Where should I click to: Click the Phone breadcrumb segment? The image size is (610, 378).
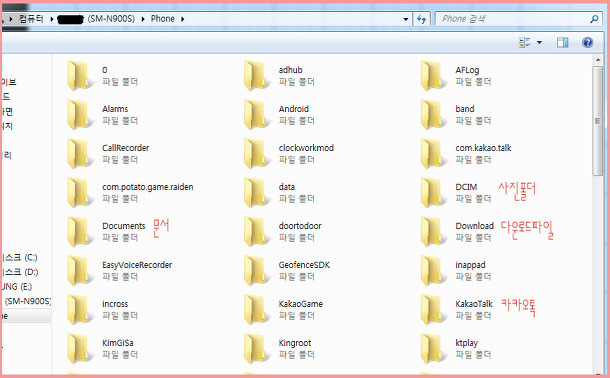point(163,19)
